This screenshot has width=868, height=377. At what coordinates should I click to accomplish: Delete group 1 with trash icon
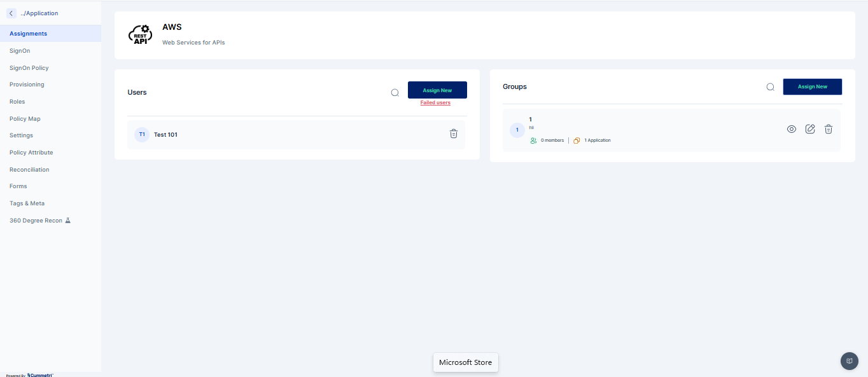[x=829, y=129]
